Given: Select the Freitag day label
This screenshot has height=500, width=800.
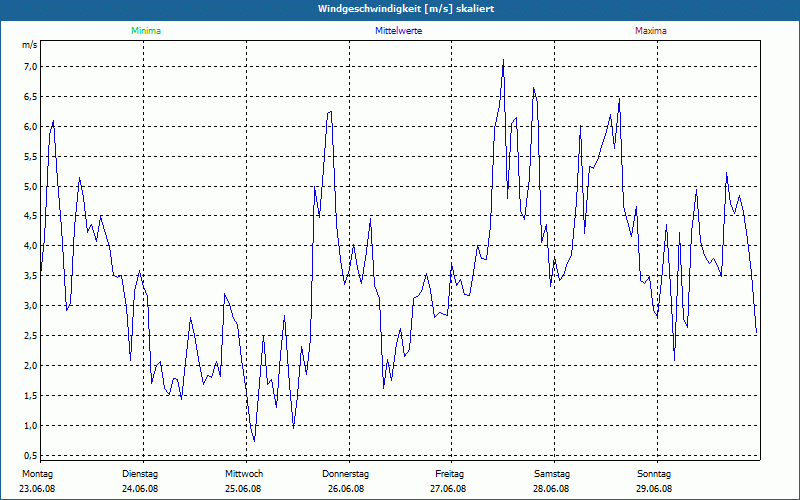Looking at the screenshot, I should click(449, 474).
